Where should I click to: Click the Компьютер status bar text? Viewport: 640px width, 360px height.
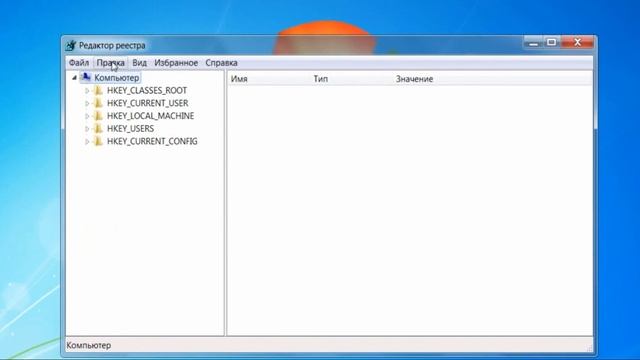(x=89, y=345)
